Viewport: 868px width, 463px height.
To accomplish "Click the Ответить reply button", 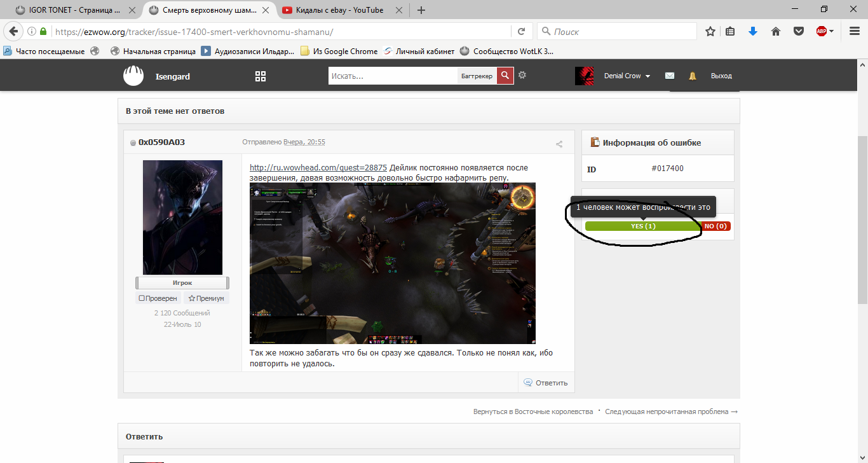I will pos(546,383).
